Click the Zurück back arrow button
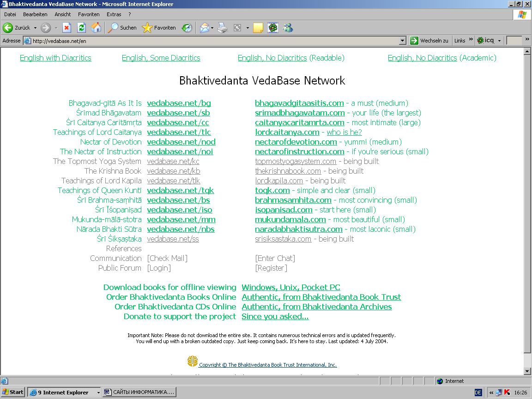 pyautogui.click(x=8, y=28)
